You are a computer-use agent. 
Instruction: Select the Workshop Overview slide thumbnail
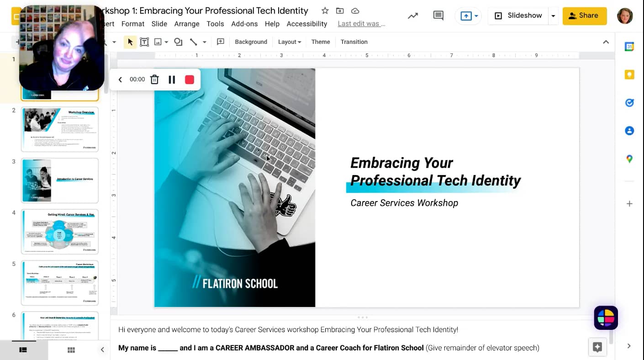[60, 129]
